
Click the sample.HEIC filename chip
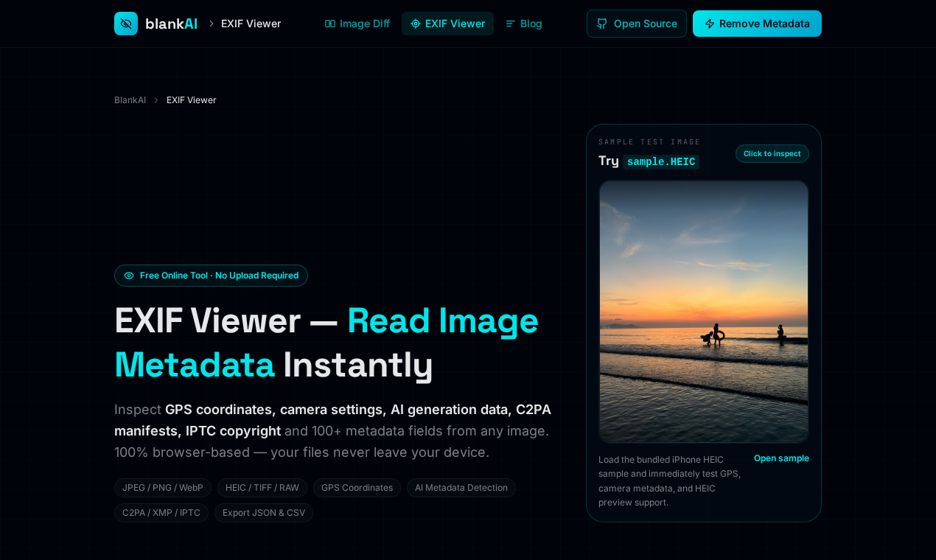(x=661, y=161)
